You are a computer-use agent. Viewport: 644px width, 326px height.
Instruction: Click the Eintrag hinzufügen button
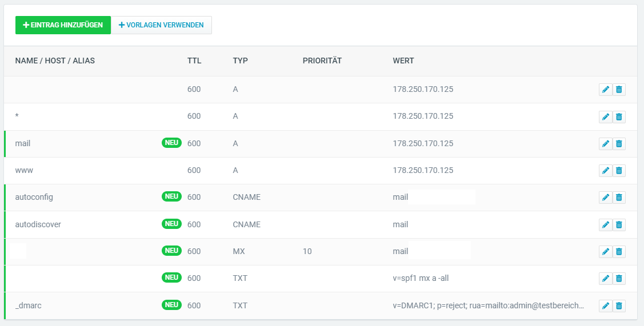63,25
